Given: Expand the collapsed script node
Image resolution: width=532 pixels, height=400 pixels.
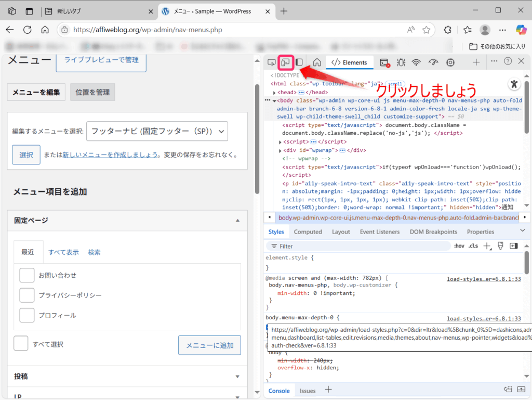Looking at the screenshot, I should [x=280, y=142].
